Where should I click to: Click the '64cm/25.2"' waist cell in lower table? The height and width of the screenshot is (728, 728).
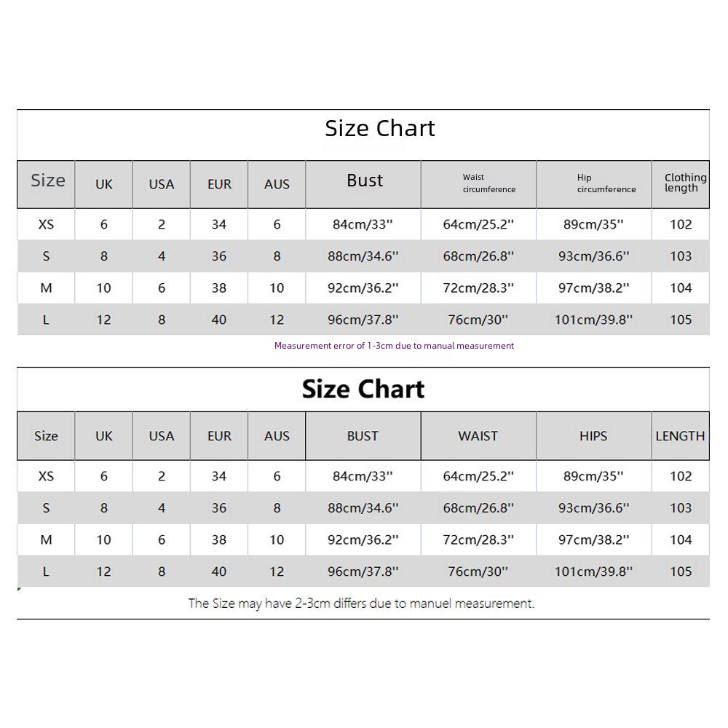(x=478, y=476)
